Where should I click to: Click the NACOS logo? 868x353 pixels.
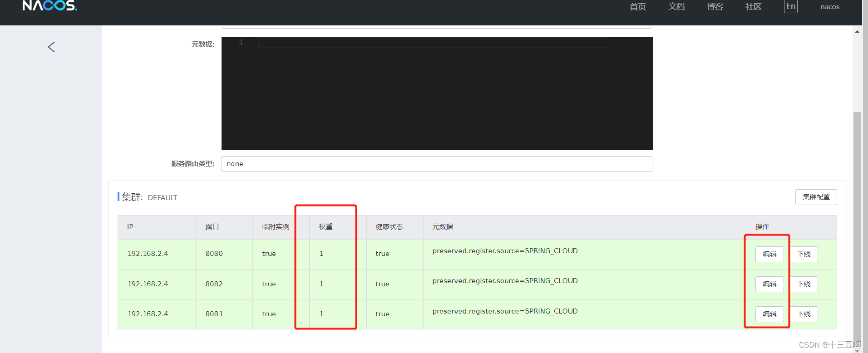(49, 5)
